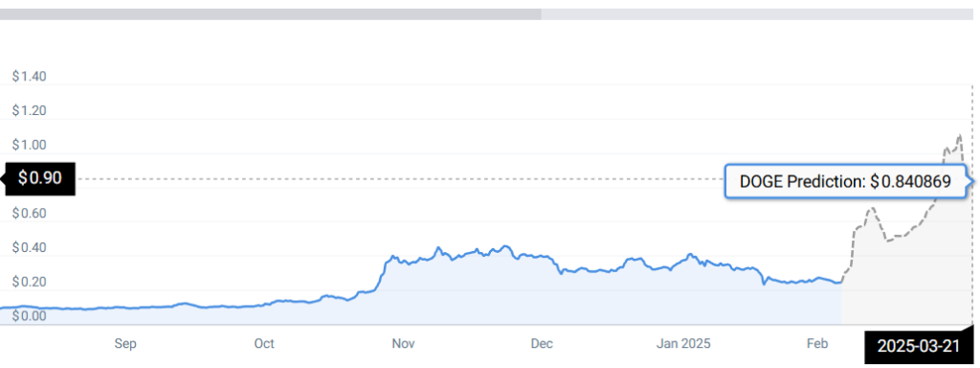This screenshot has width=980, height=368.
Task: Click the $0.00 price axis label
Action: pos(30,315)
